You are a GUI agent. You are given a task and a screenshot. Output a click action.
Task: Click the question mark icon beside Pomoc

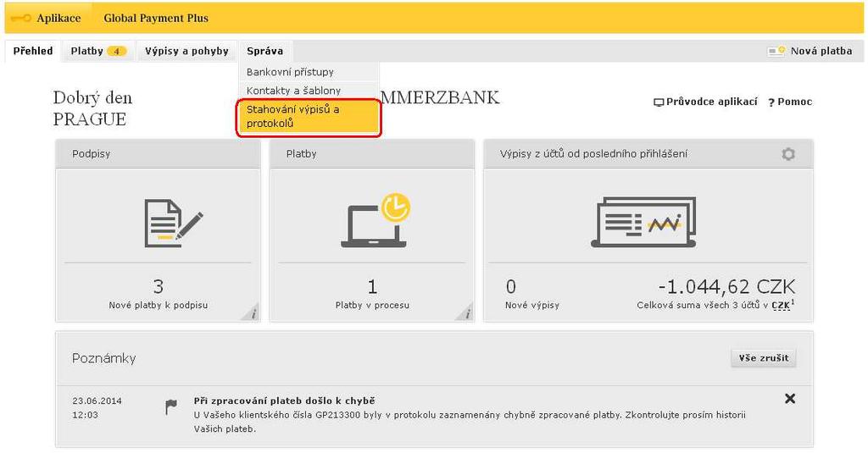click(771, 102)
